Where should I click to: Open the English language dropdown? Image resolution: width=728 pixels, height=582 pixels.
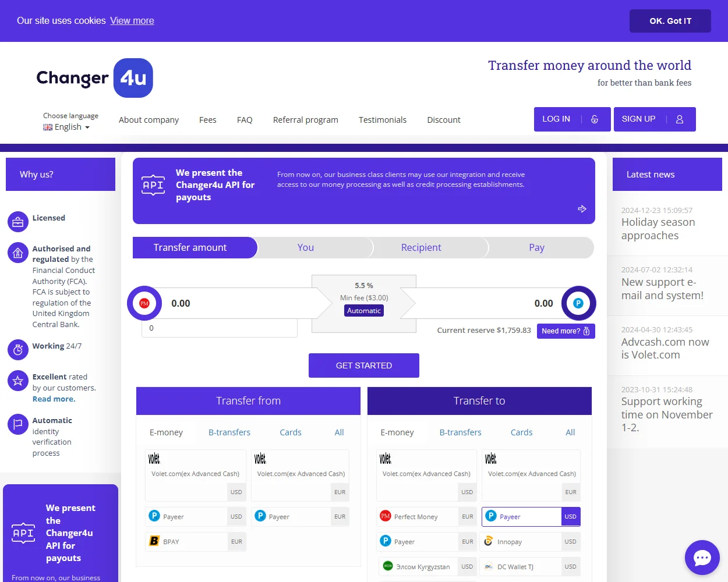click(66, 127)
